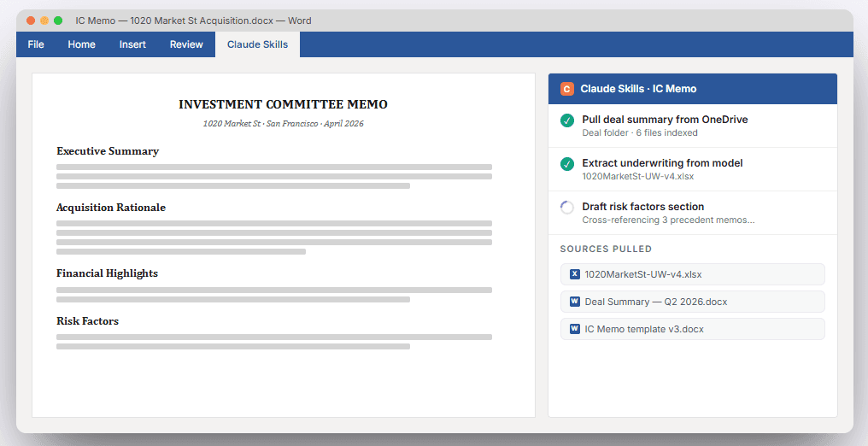Open the File tab
Image resolution: width=868 pixels, height=446 pixels.
pos(35,44)
